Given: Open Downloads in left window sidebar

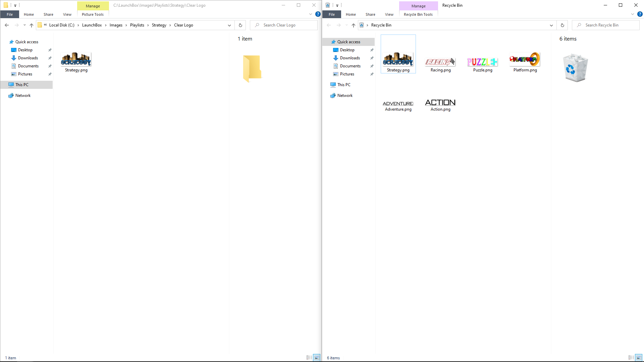Looking at the screenshot, I should 28,58.
